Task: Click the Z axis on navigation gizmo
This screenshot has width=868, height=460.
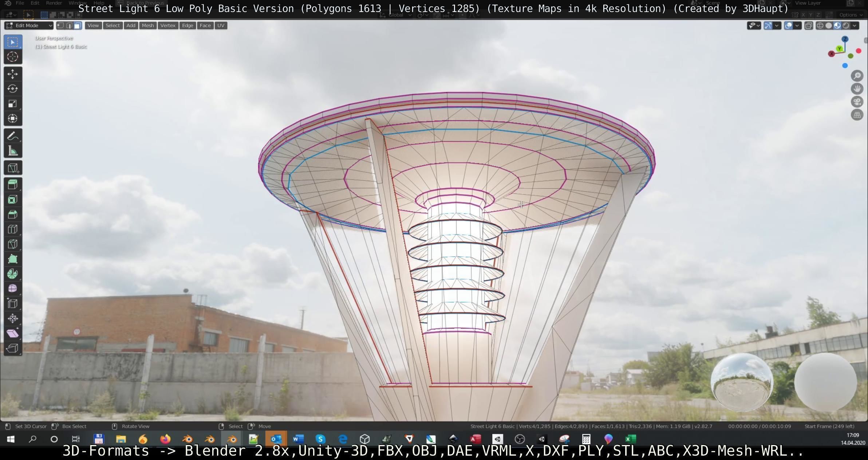Action: 845,39
